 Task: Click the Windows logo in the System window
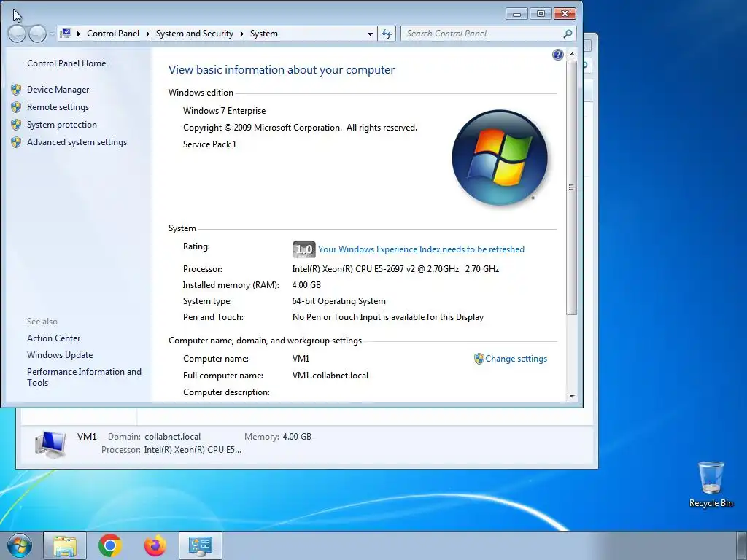click(x=500, y=157)
